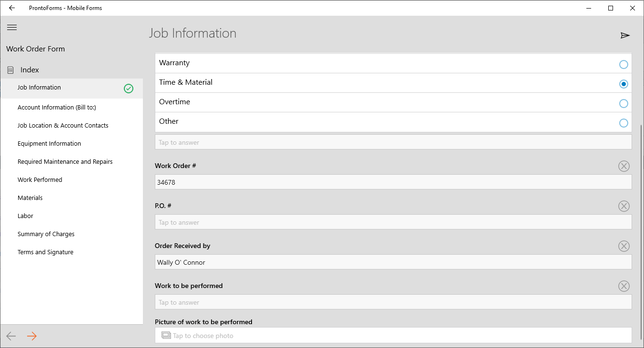
Task: Click the camera icon to choose photo
Action: 166,335
